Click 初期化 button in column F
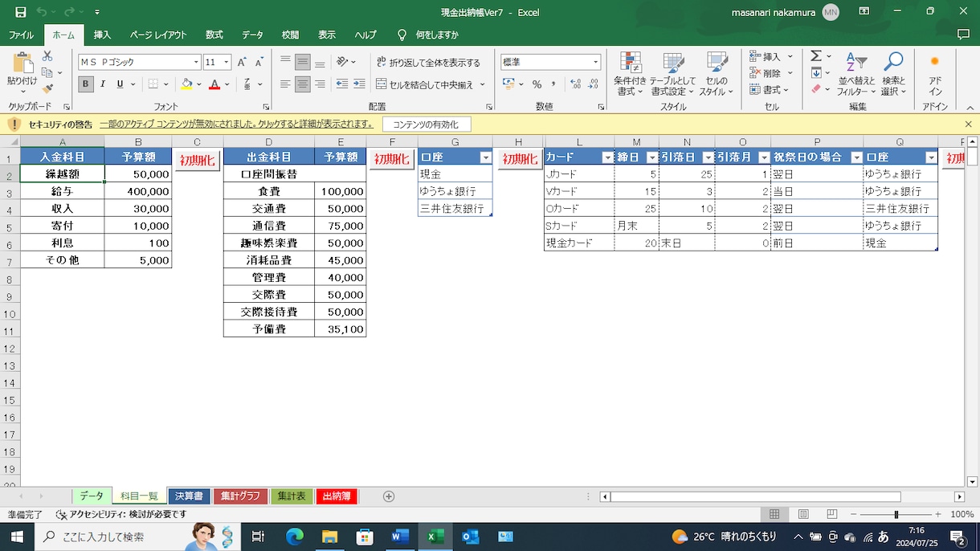 392,160
